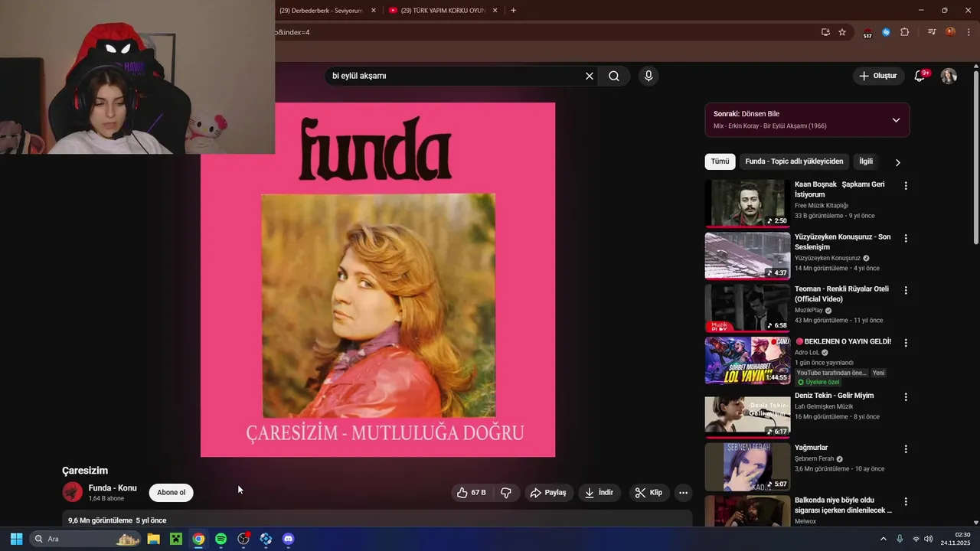Viewport: 980px width, 551px height.
Task: Open Funda - Konu channel avatar
Action: click(x=72, y=492)
